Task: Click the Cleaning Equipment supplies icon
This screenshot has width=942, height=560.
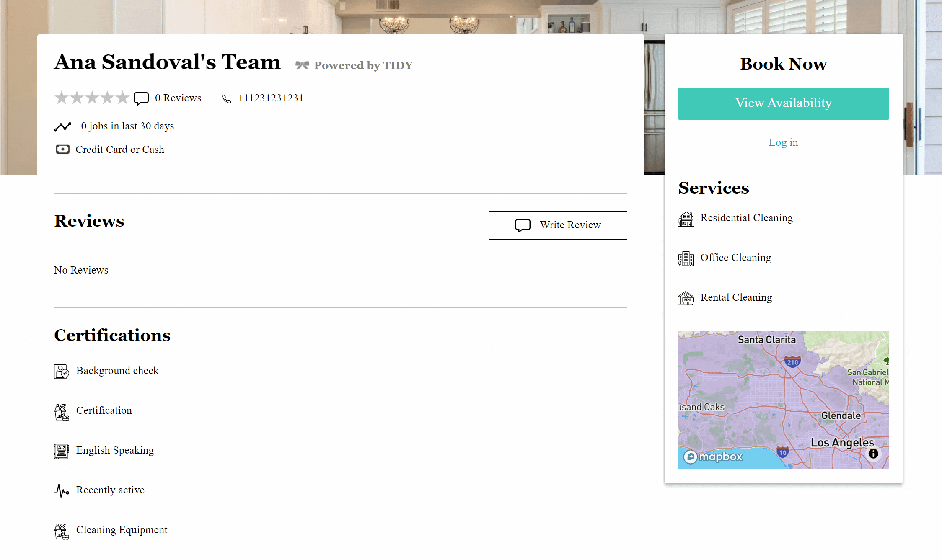Action: click(61, 531)
